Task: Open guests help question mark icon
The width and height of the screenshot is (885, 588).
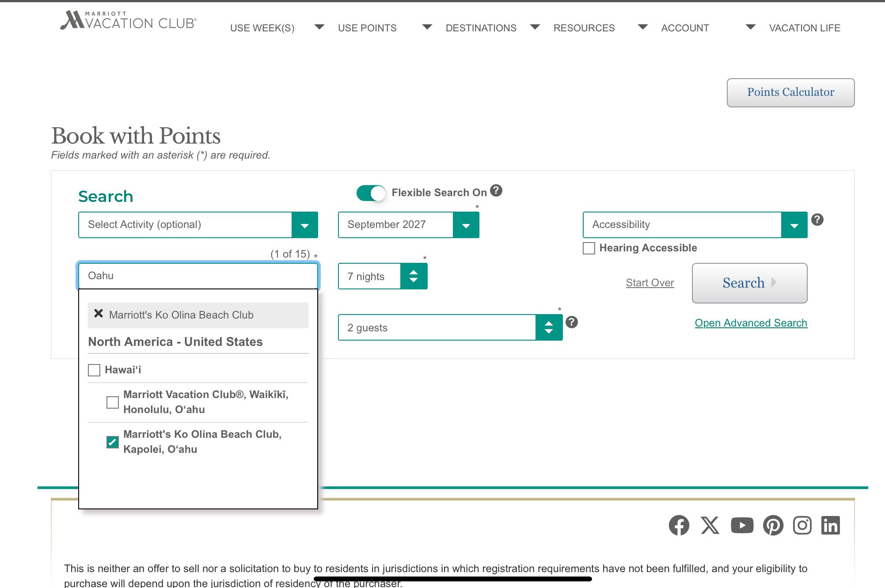Action: 572,322
